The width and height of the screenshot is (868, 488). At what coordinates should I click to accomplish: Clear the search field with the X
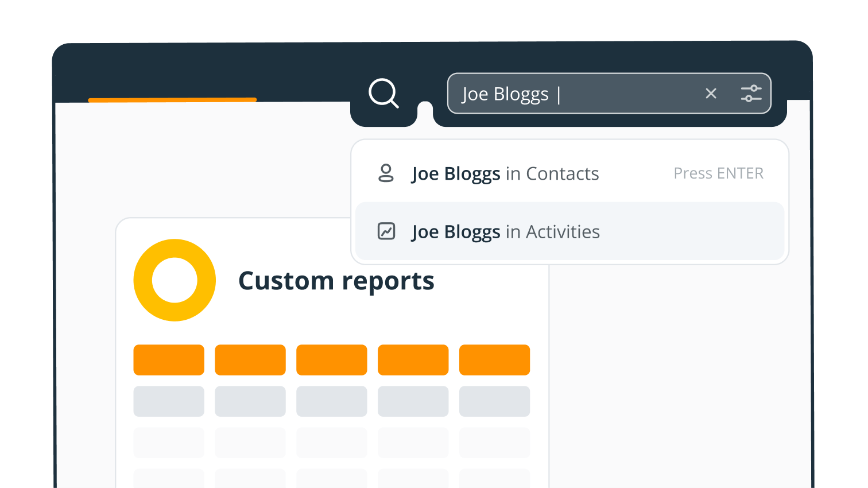711,94
